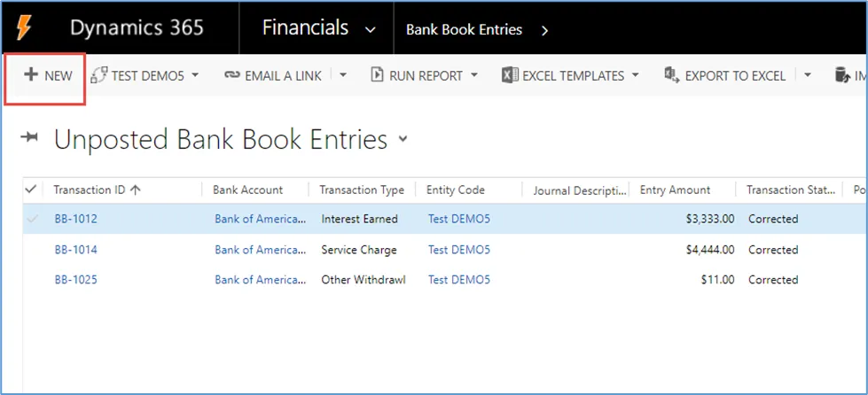Expand the arrow beside EMAIL A LINK
The height and width of the screenshot is (395, 868).
[342, 75]
